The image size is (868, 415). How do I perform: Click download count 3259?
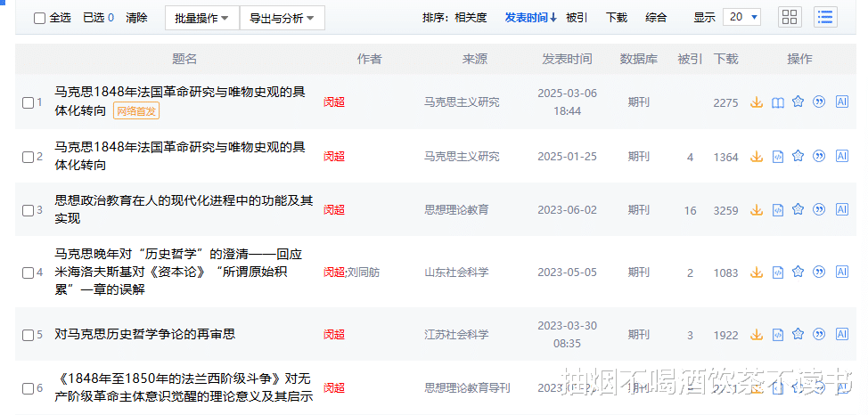[x=725, y=210]
